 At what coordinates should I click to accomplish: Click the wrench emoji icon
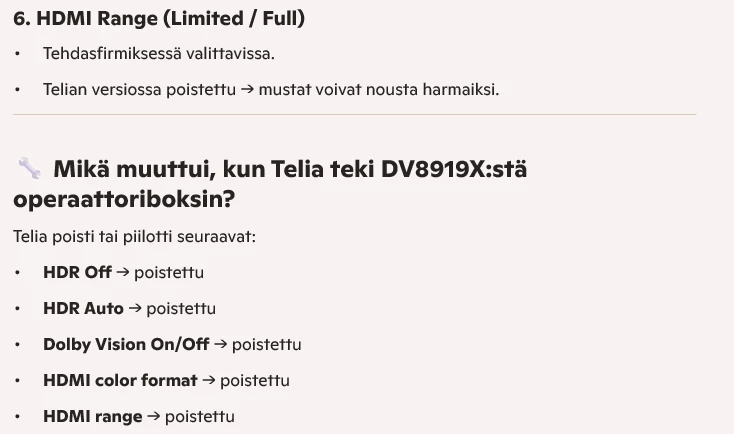click(x=29, y=168)
